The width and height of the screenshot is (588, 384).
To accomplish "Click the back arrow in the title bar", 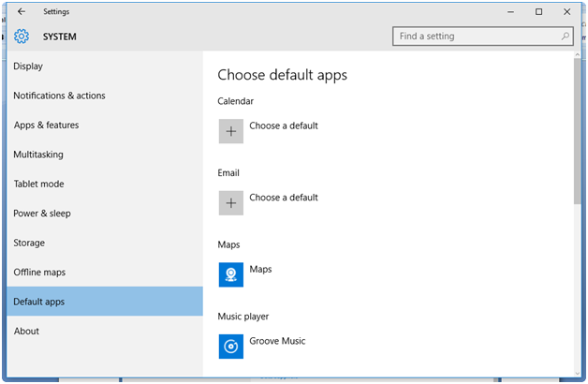I will [21, 11].
